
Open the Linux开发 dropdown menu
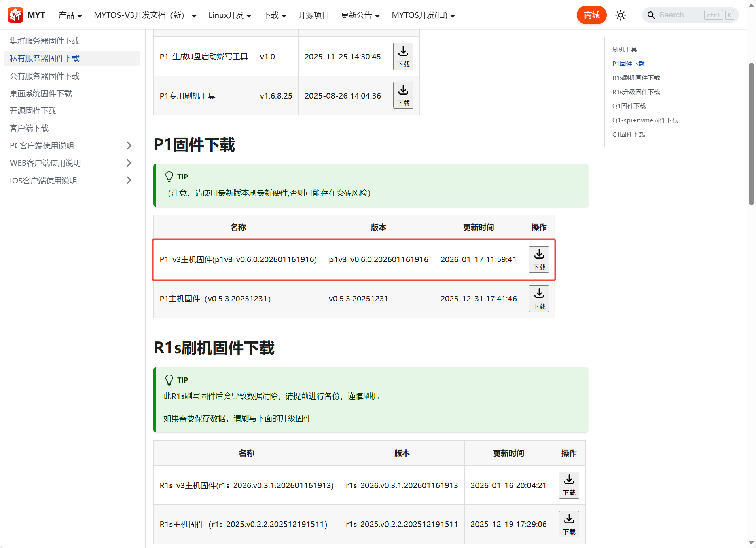point(230,15)
